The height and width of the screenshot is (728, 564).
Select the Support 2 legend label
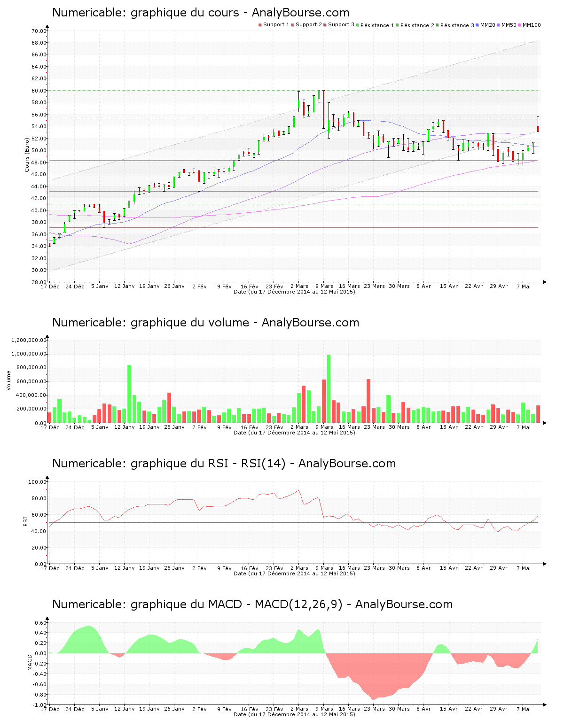click(x=309, y=25)
